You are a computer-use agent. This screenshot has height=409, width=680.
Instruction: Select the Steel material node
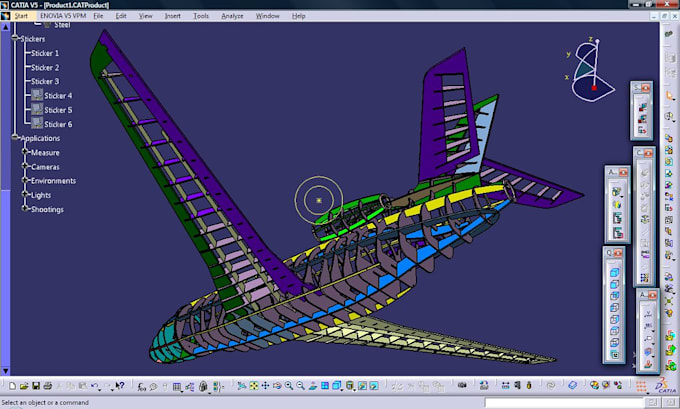[x=62, y=25]
